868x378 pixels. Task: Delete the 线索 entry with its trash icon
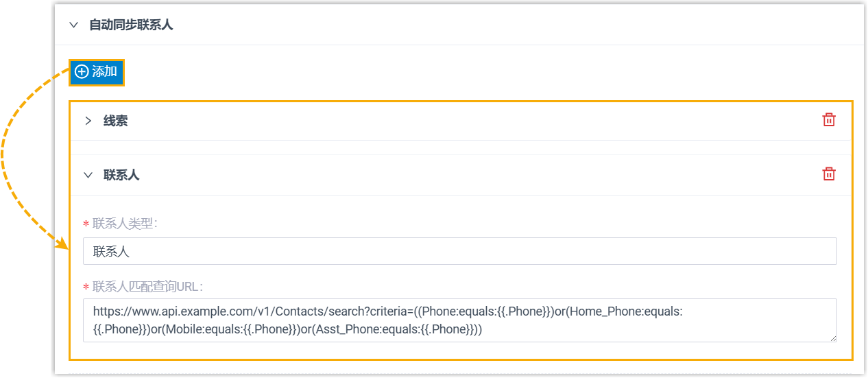tap(829, 120)
